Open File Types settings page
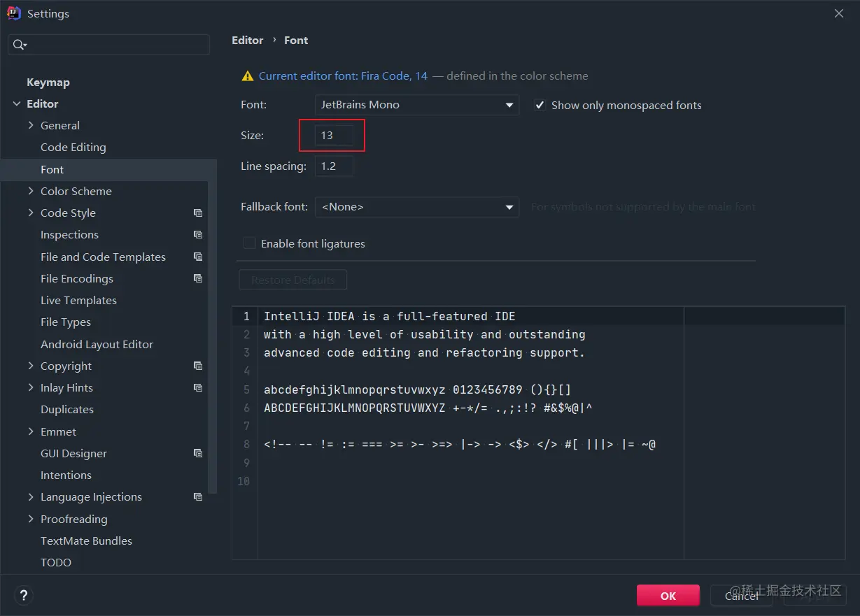860x616 pixels. click(66, 322)
